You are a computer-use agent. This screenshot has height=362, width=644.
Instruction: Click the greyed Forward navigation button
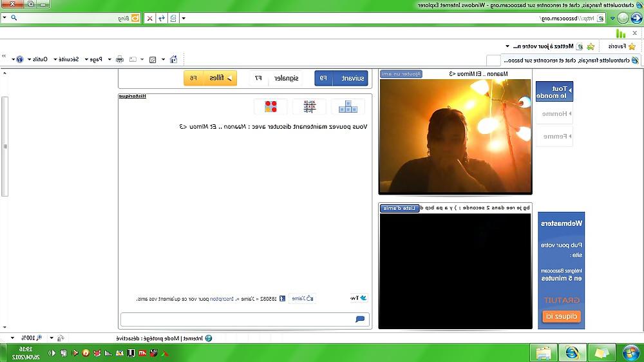(x=623, y=17)
